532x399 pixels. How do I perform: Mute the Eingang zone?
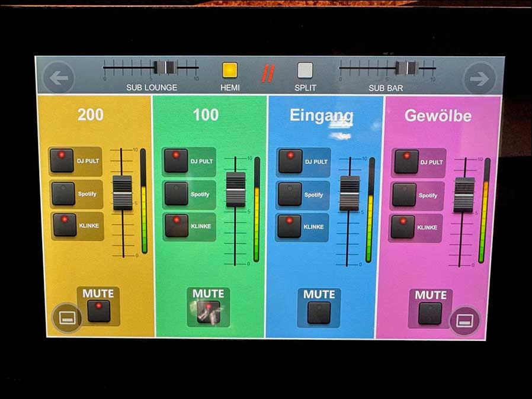click(x=319, y=313)
